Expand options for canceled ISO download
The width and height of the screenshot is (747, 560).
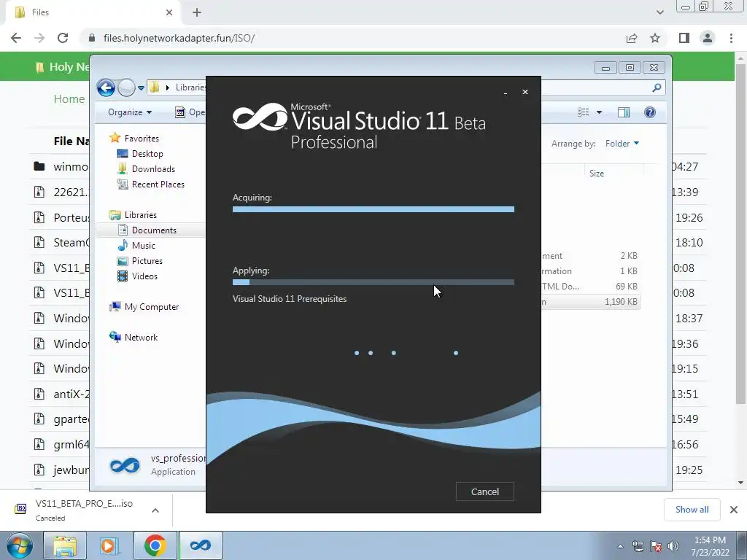click(155, 510)
